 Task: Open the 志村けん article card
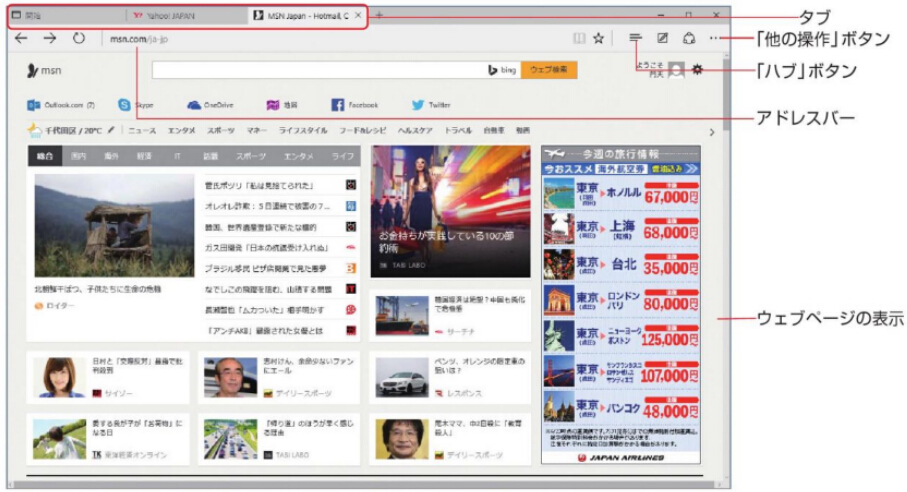click(279, 378)
